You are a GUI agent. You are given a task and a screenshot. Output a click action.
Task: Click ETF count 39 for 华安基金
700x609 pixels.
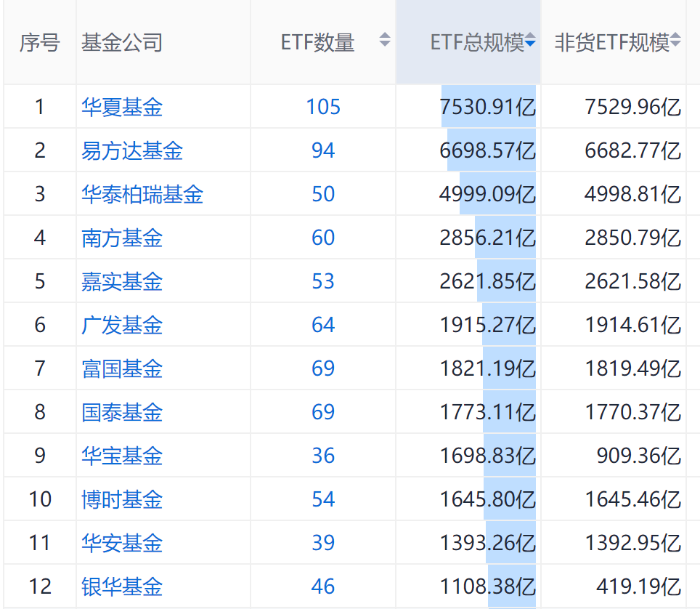323,543
